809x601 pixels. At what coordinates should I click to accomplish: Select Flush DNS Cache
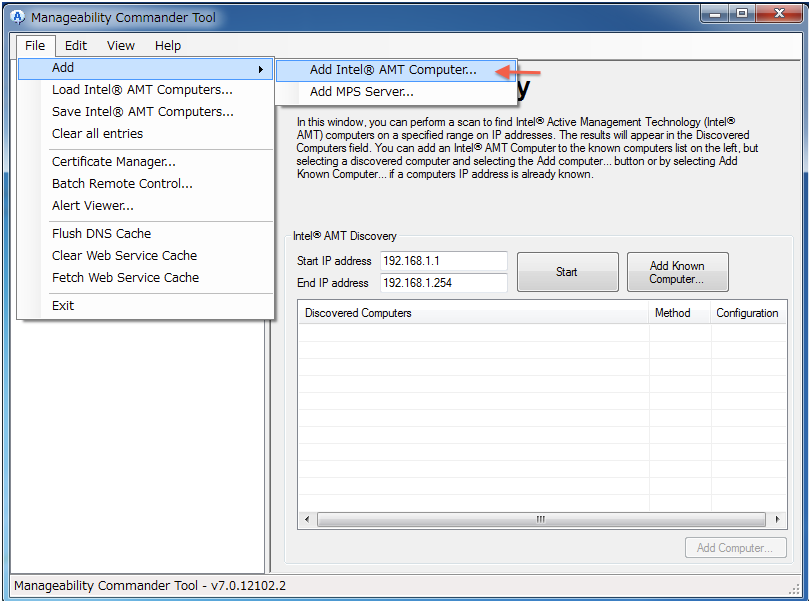click(x=145, y=234)
